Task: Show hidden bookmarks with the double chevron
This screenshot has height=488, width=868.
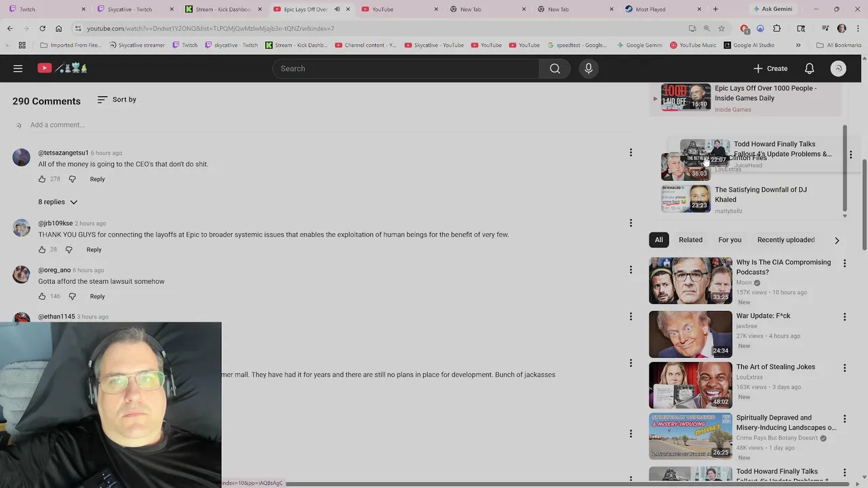Action: pyautogui.click(x=798, y=45)
